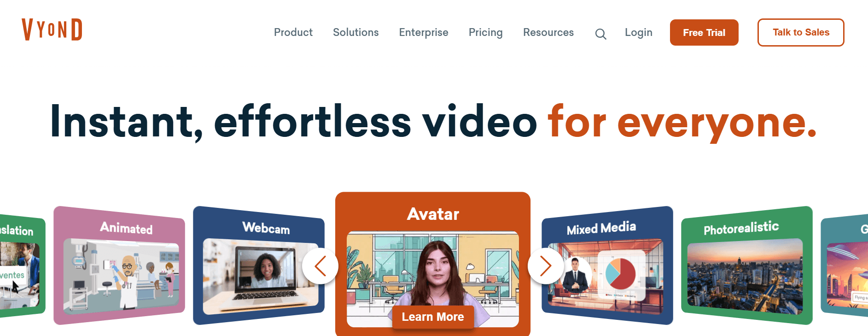This screenshot has height=336, width=868.
Task: Open the Solutions menu
Action: click(x=356, y=32)
